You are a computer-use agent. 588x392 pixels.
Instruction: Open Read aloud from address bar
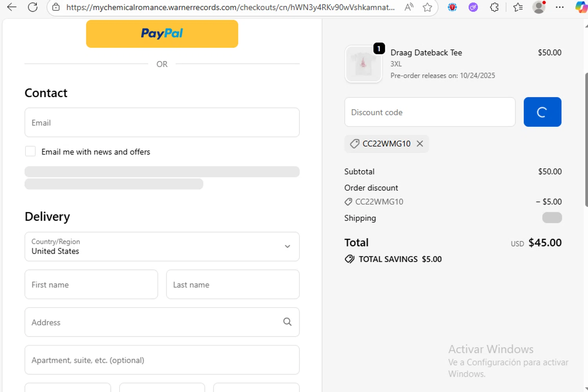[409, 7]
